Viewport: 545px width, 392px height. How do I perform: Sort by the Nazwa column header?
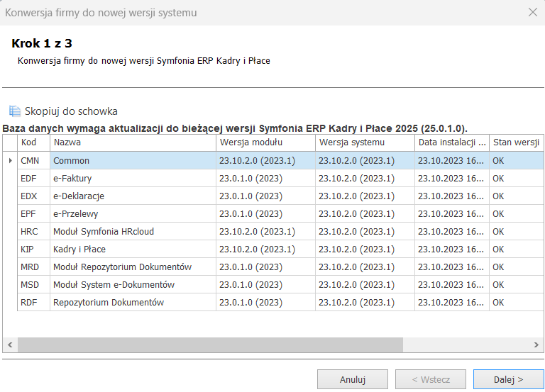pyautogui.click(x=133, y=142)
